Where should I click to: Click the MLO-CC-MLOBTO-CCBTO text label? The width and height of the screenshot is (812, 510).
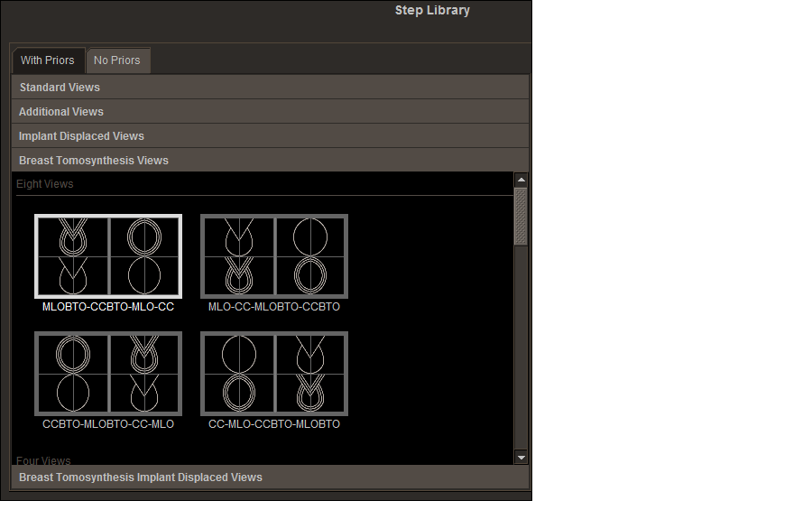pos(274,307)
